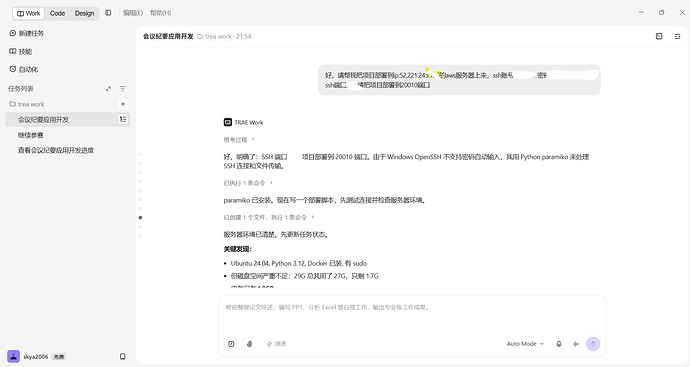Click the skya2006 username
The height and width of the screenshot is (367, 690).
36,356
